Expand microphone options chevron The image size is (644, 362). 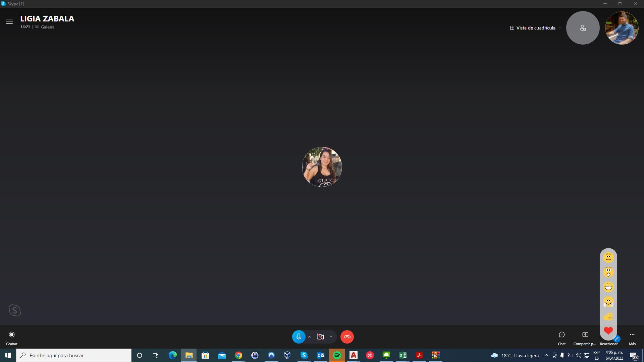(310, 337)
